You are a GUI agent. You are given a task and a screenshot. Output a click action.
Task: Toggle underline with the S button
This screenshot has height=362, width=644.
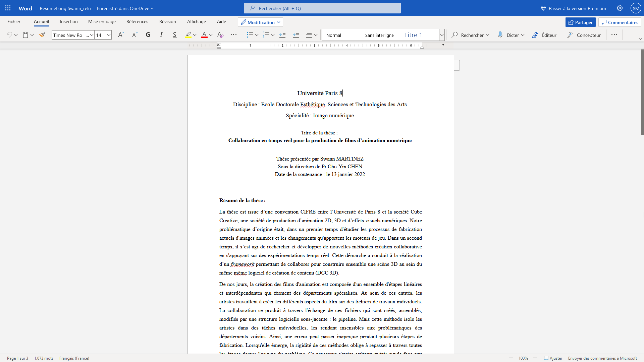coord(174,35)
